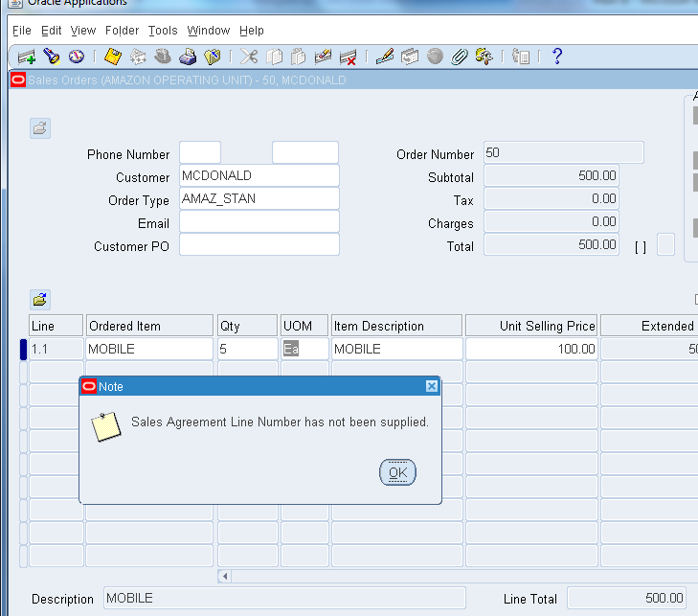
Task: Click the Unit Selling Price column header
Action: pos(531,326)
